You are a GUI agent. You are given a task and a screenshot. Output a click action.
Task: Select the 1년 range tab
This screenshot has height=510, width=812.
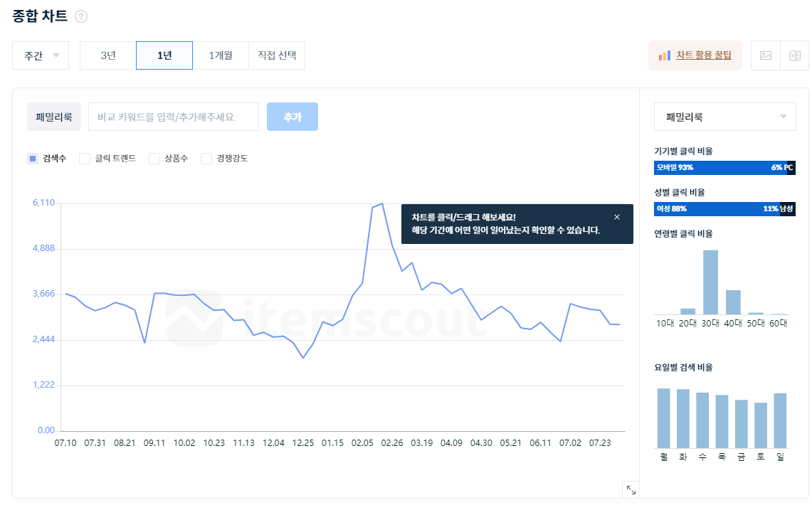164,55
